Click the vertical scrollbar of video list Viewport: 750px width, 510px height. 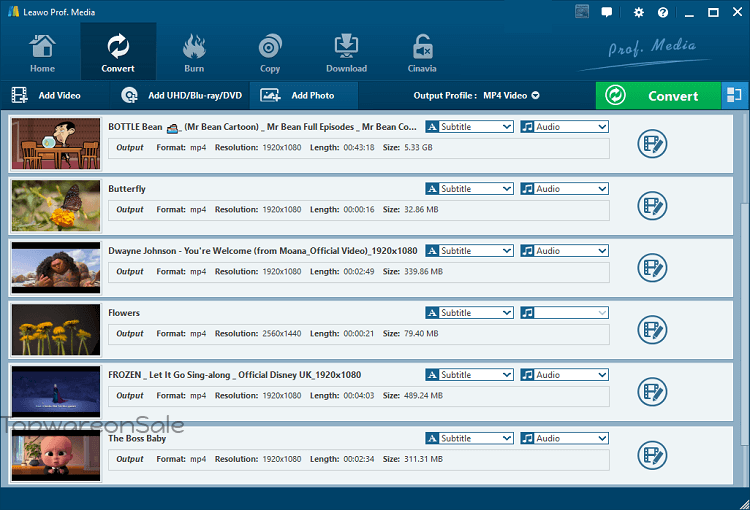click(744, 323)
